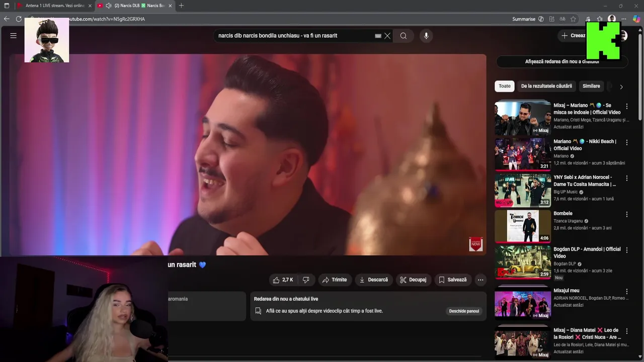The image size is (644, 362).
Task: Reload the page with the refresh icon
Action: tap(19, 19)
